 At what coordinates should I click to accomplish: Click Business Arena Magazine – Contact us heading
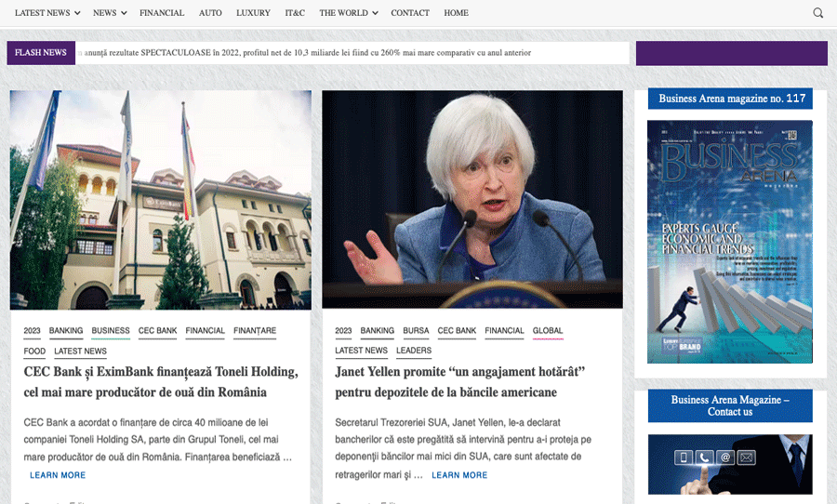pos(730,405)
